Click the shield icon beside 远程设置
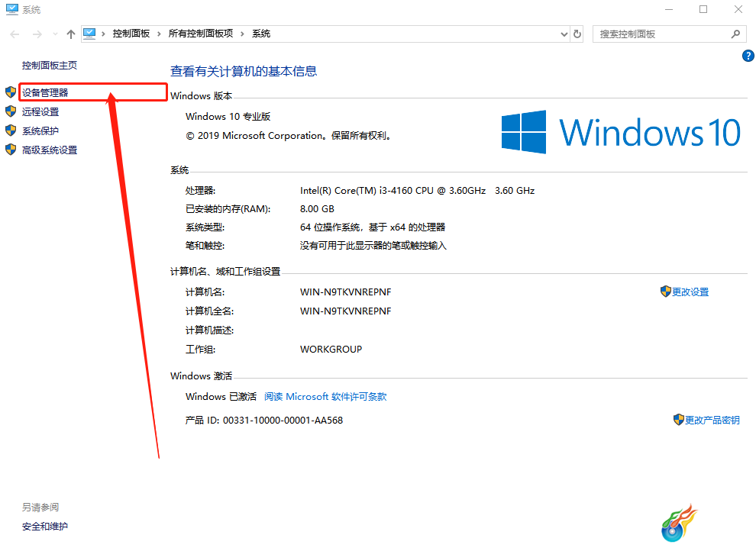This screenshot has width=756, height=548. 11,111
